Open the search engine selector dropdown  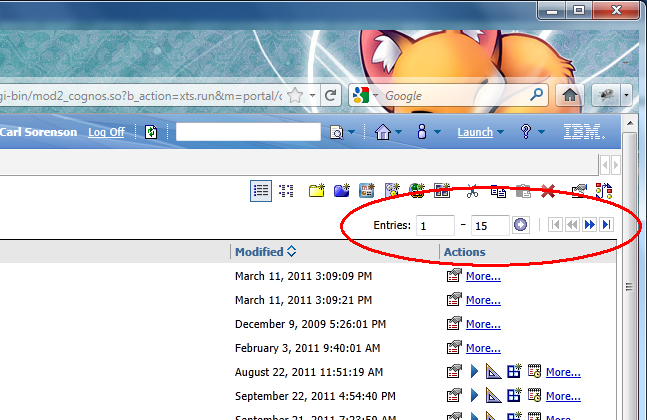pos(375,96)
